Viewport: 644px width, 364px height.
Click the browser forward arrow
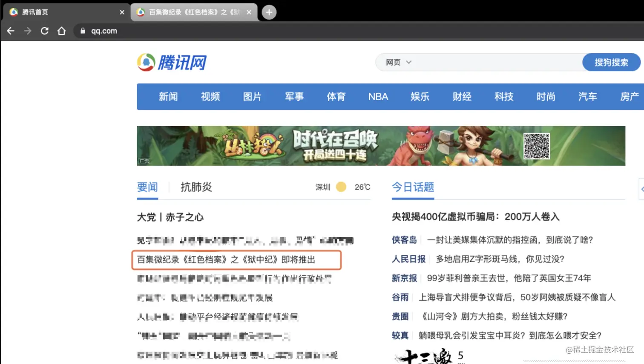(28, 31)
